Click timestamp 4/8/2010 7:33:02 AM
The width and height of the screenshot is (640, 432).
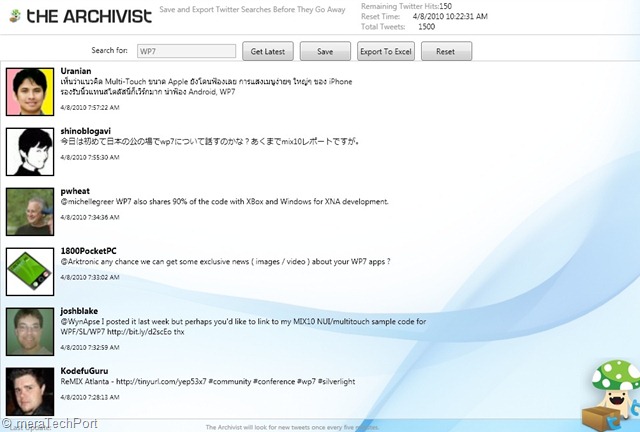click(x=90, y=278)
